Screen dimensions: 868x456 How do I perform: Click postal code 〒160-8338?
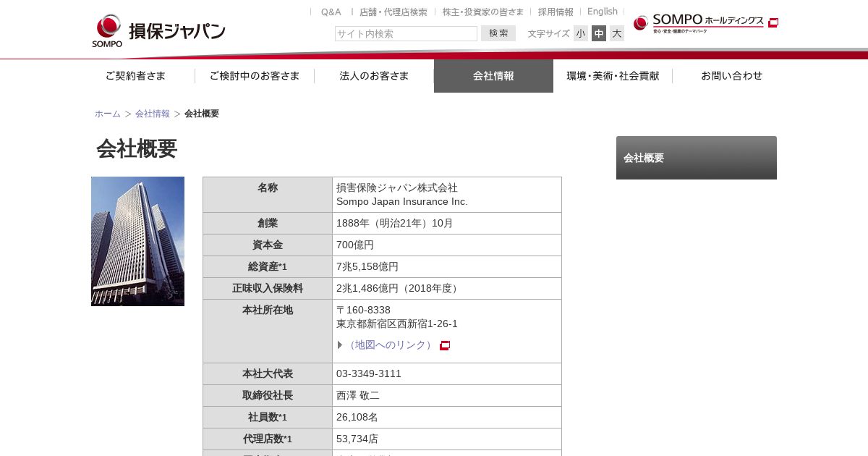pos(363,310)
